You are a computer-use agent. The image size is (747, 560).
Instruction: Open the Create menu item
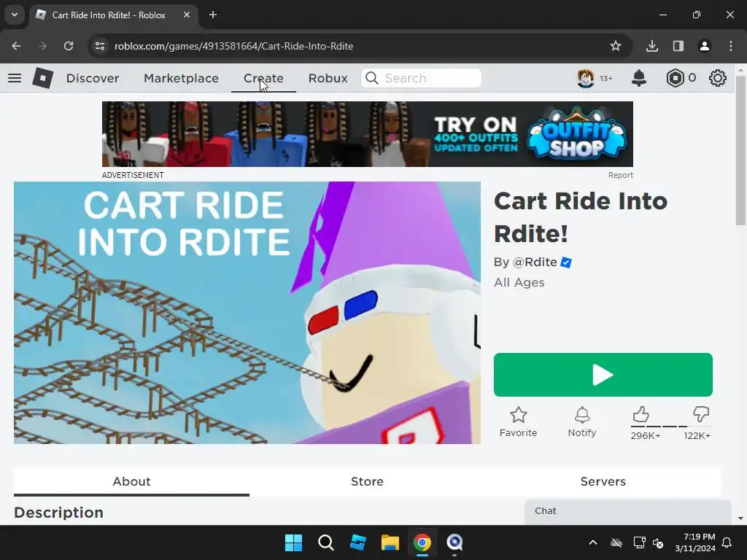pyautogui.click(x=263, y=78)
